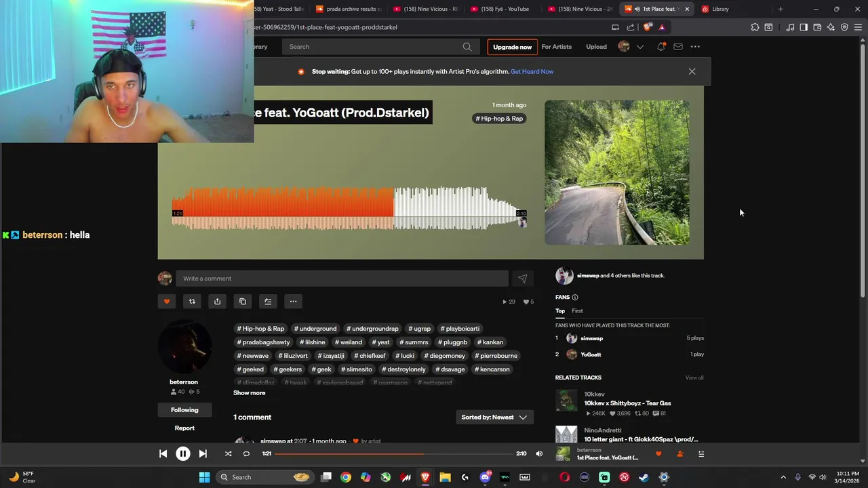Open the Upload page
The height and width of the screenshot is (488, 868).
[x=596, y=47]
